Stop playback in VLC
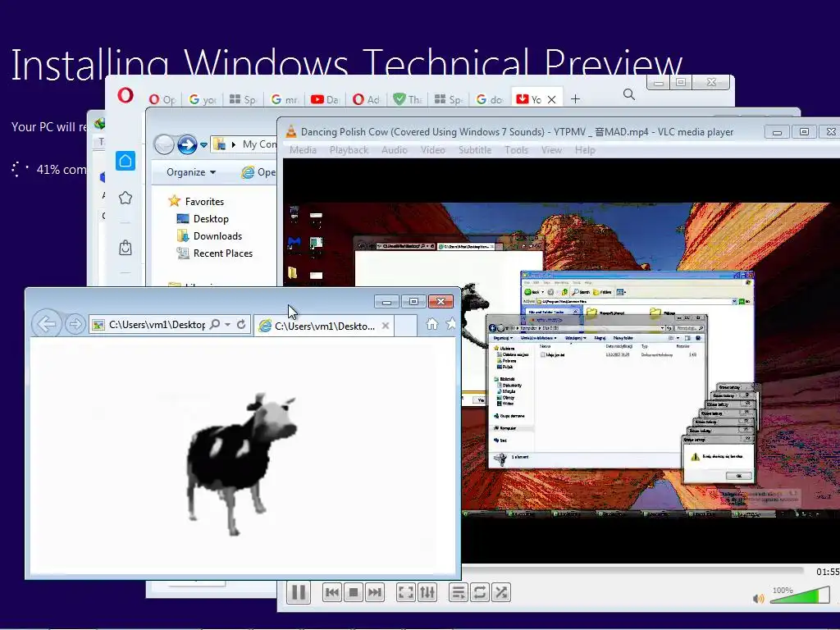 [x=354, y=592]
